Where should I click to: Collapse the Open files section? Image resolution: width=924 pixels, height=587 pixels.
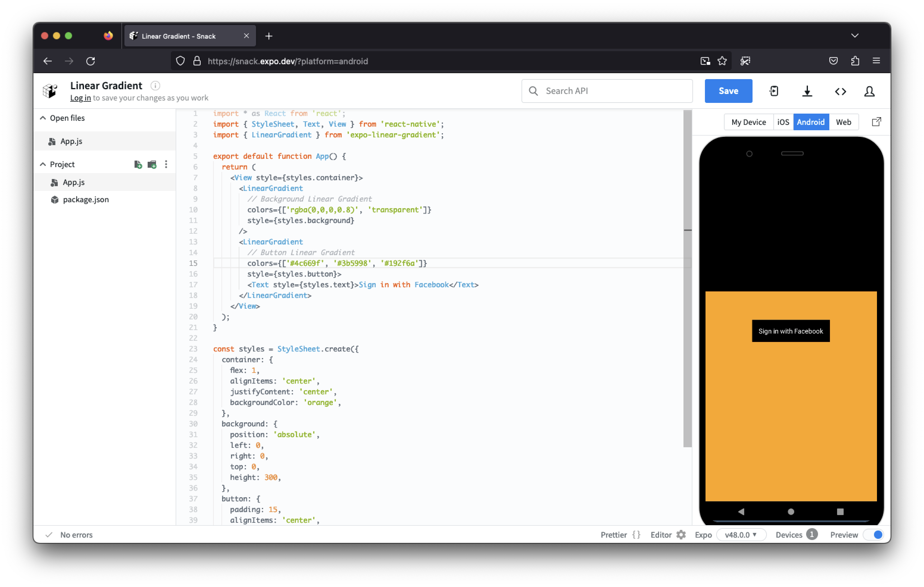43,118
